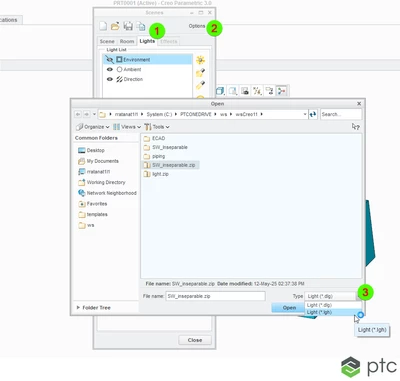Image resolution: width=400 pixels, height=381 pixels.
Task: Choose the highlighted Light (*.lgh) type option
Action: 333,312
